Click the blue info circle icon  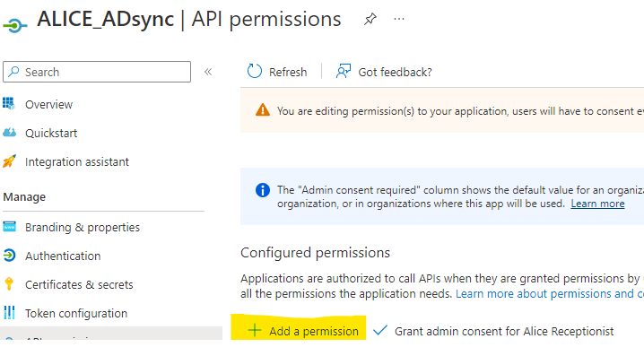click(263, 190)
